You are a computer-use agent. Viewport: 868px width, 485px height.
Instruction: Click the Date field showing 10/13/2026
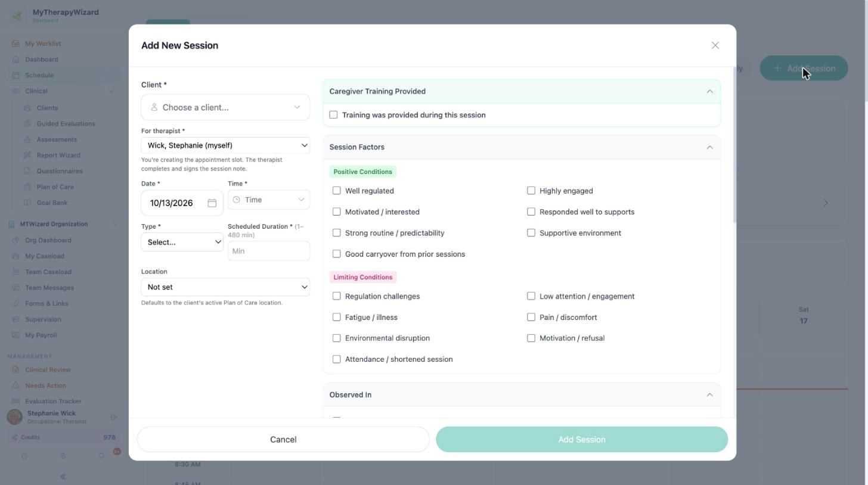pos(182,203)
